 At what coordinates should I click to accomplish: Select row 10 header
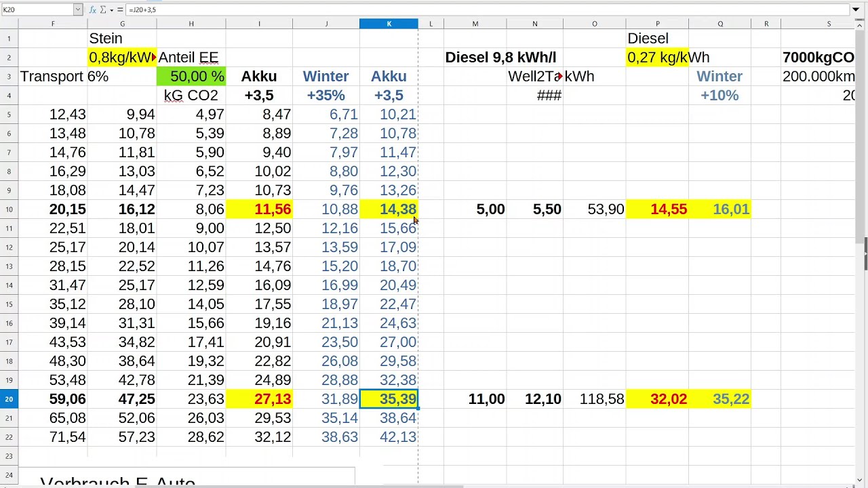coord(9,209)
